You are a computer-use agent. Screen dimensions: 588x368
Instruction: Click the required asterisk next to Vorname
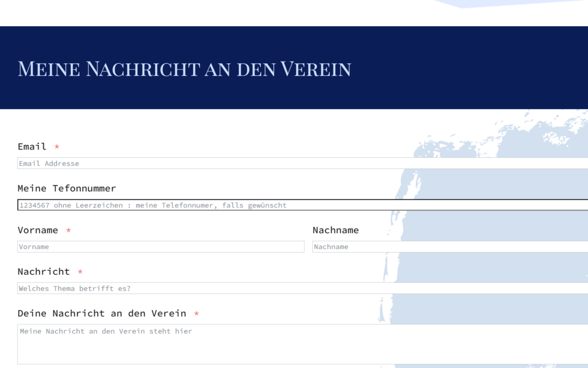click(69, 231)
